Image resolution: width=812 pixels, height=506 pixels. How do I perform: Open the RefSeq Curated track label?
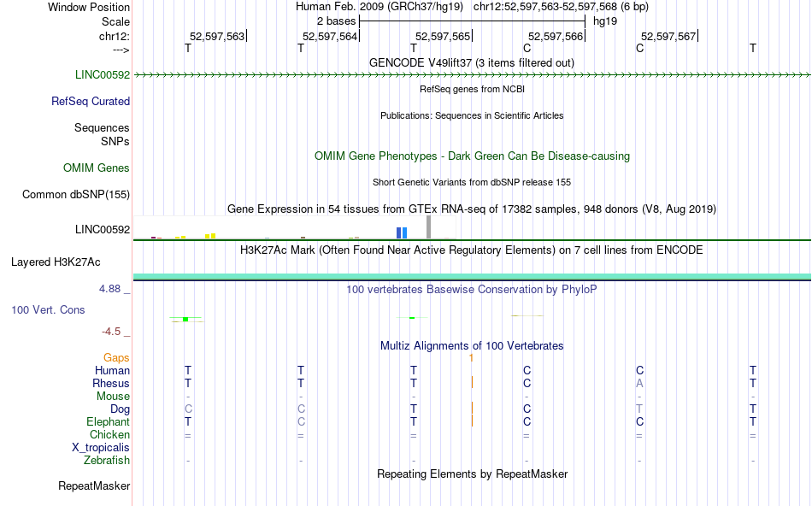(x=91, y=101)
